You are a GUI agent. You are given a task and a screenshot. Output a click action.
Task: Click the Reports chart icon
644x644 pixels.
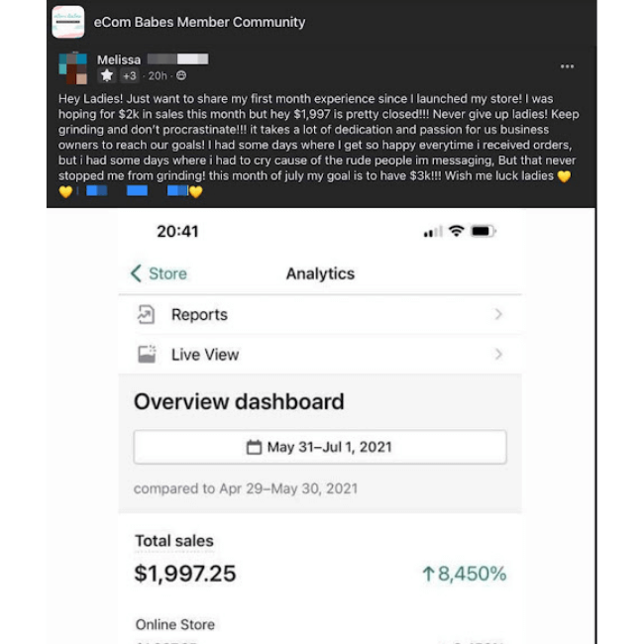coord(146,315)
